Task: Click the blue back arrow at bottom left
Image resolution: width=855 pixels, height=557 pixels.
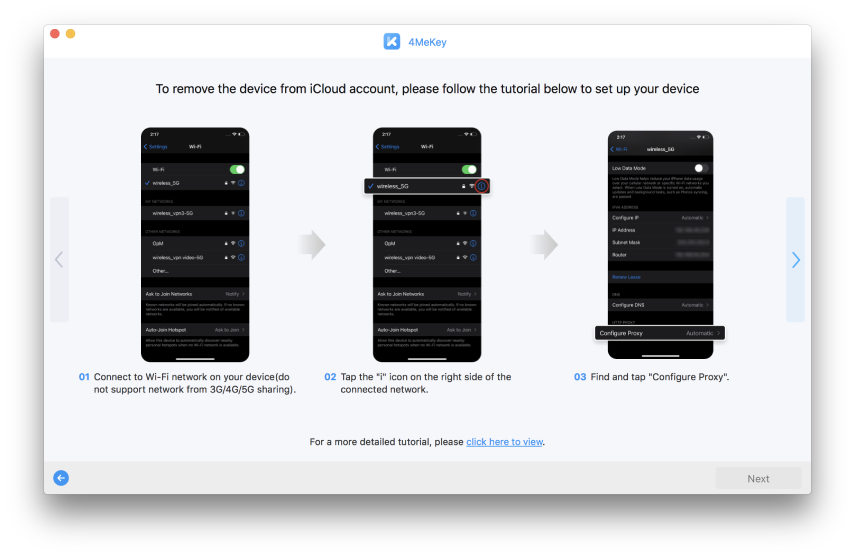Action: coord(61,478)
